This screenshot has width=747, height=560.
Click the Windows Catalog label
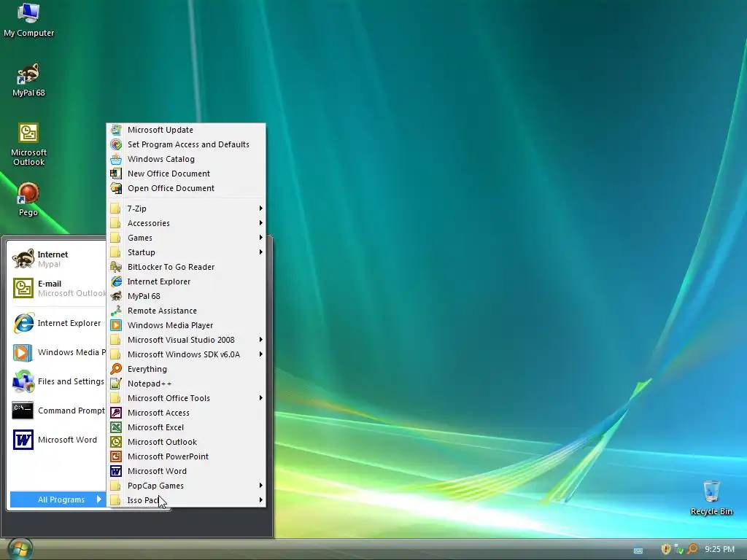(161, 159)
